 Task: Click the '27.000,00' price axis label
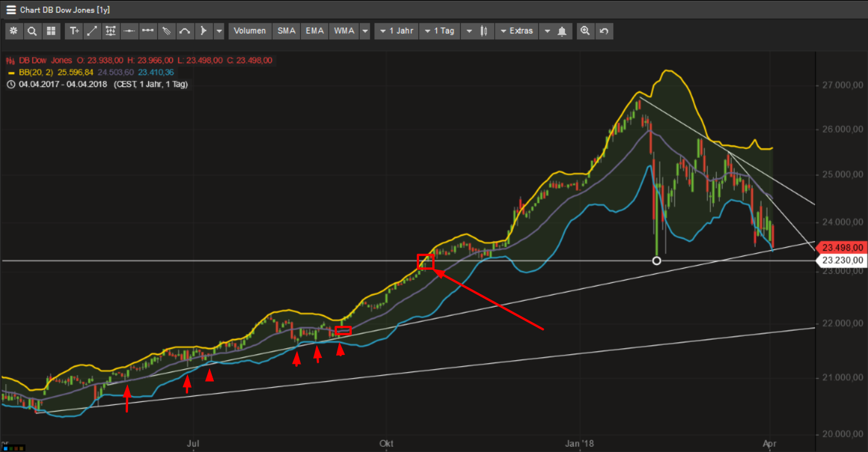pyautogui.click(x=843, y=85)
